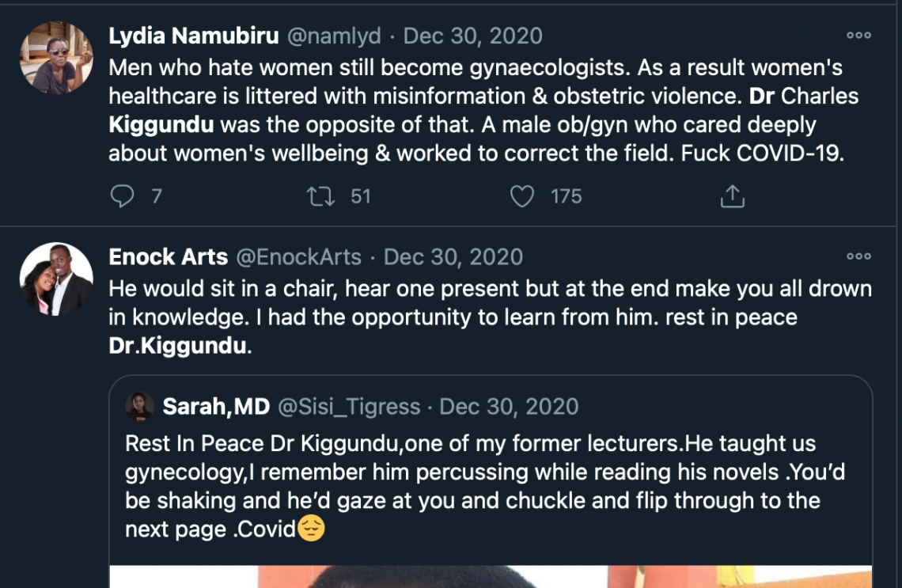
Task: Open Enock Arts' profile picture
Action: tap(56, 279)
